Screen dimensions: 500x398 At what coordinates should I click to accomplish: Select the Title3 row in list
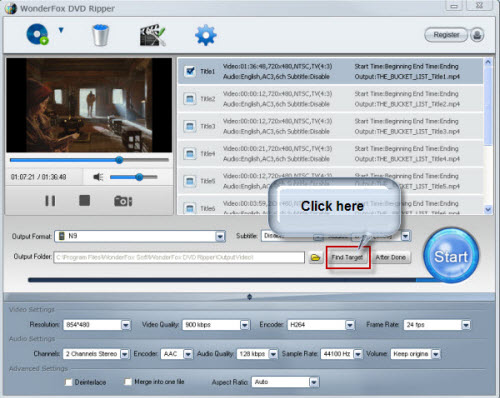pyautogui.click(x=330, y=126)
